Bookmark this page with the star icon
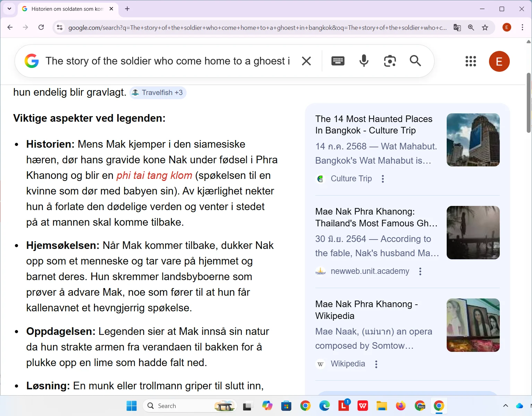 [485, 27]
